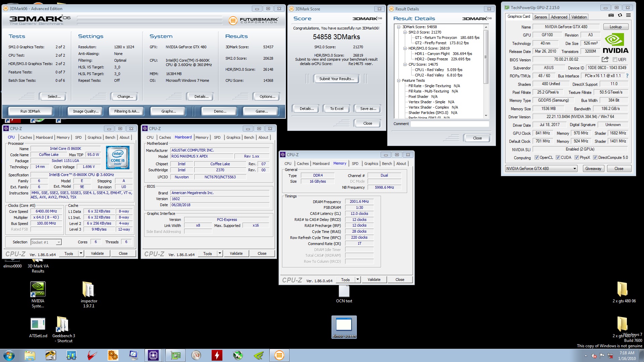
Task: Select the inspector 1.9.7.1 desktop folder
Action: (89, 295)
